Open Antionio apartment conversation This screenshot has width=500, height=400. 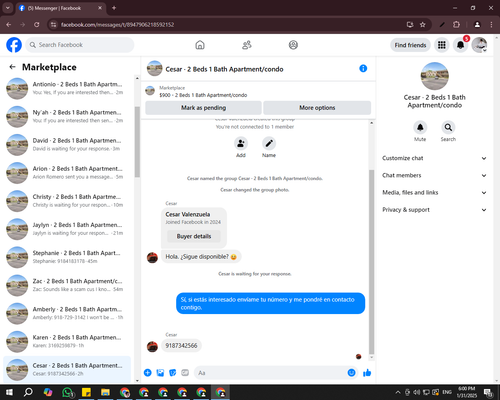pyautogui.click(x=67, y=88)
